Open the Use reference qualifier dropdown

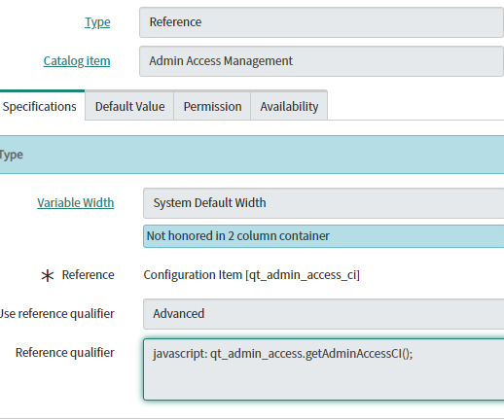coord(323,314)
